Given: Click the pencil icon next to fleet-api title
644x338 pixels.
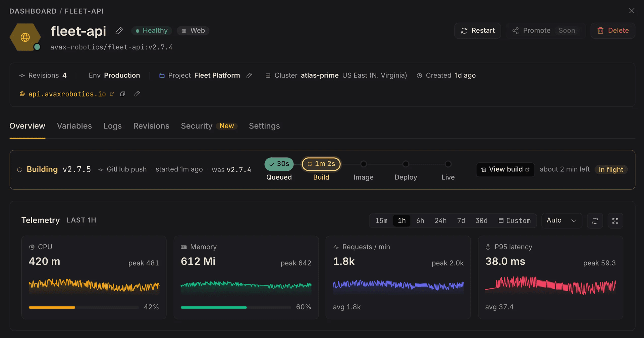Looking at the screenshot, I should [119, 31].
